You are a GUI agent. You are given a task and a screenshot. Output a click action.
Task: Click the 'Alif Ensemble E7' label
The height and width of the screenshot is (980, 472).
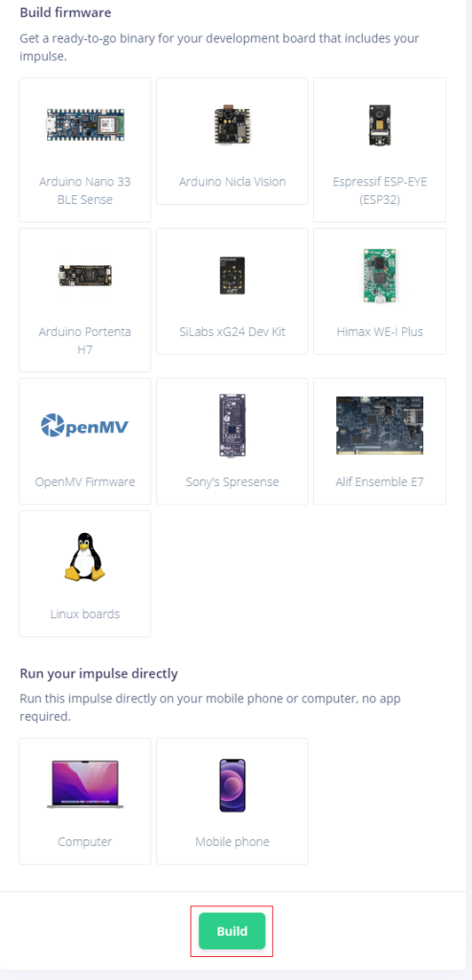pyautogui.click(x=379, y=482)
